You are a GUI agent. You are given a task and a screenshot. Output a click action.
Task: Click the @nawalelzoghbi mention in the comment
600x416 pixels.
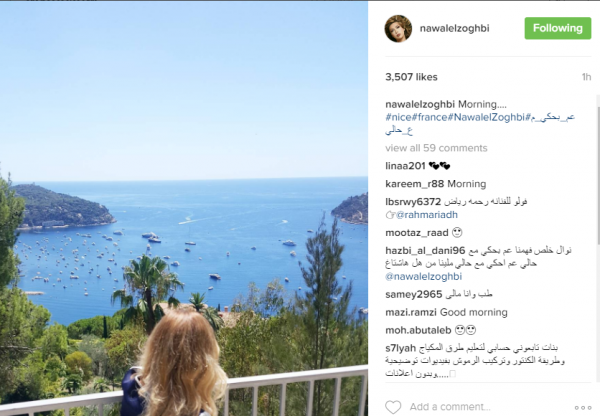coord(424,276)
